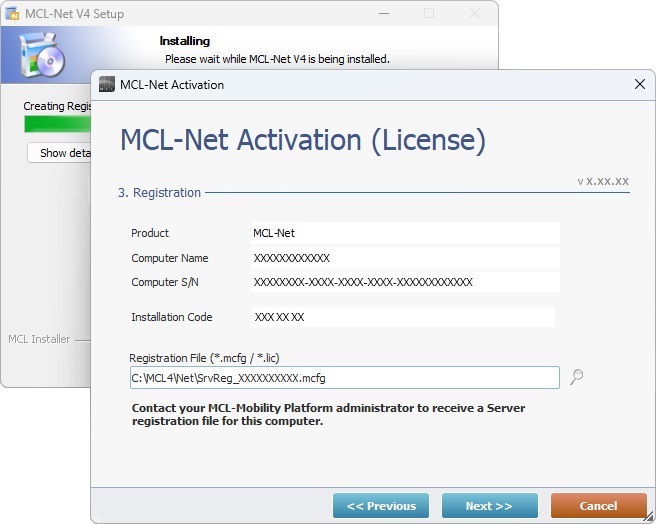Click the 'Contact your MCL-Mobility Platform administrator' note
Viewport: 656px width, 524px height.
click(328, 414)
